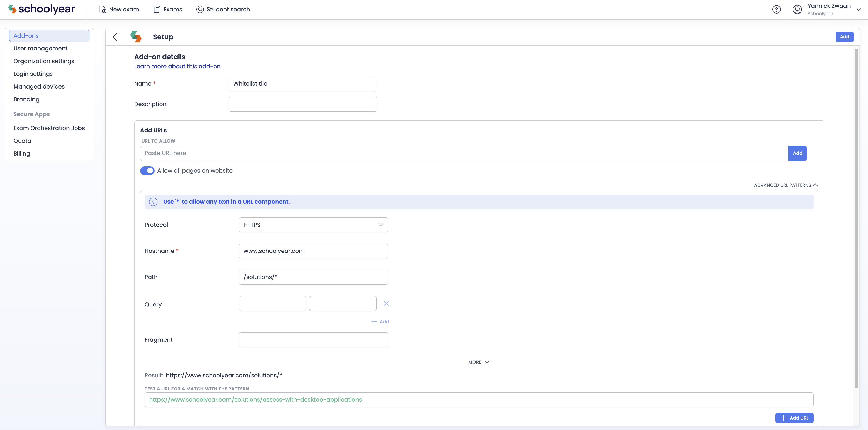This screenshot has width=868, height=430.
Task: Open Exam Orchestration Jobs
Action: 49,128
